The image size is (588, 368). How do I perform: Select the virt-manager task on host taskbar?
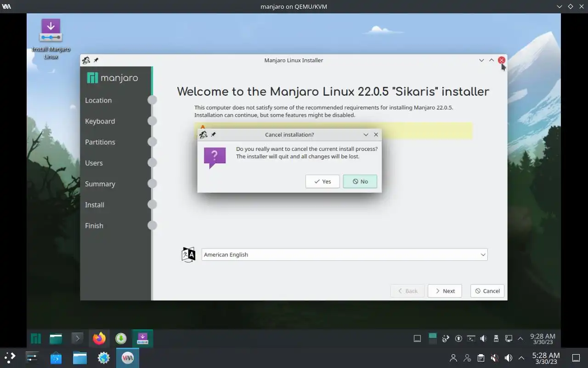(127, 357)
